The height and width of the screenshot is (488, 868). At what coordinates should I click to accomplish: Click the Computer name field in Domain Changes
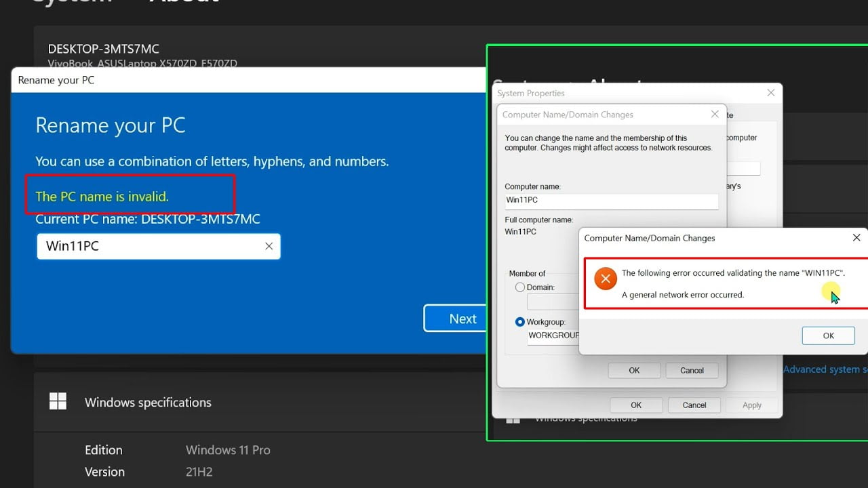(x=611, y=201)
